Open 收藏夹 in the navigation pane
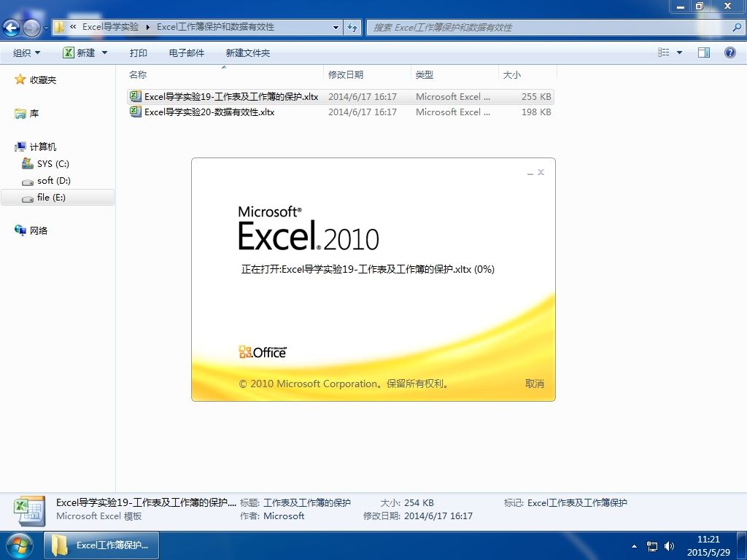Image resolution: width=747 pixels, height=560 pixels. coord(36,79)
